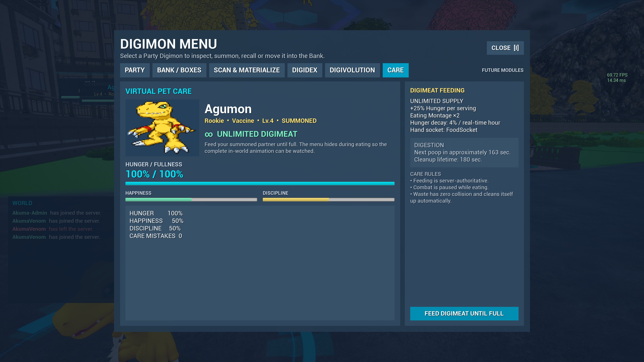
Task: Click the Discipline meter bar
Action: [329, 200]
